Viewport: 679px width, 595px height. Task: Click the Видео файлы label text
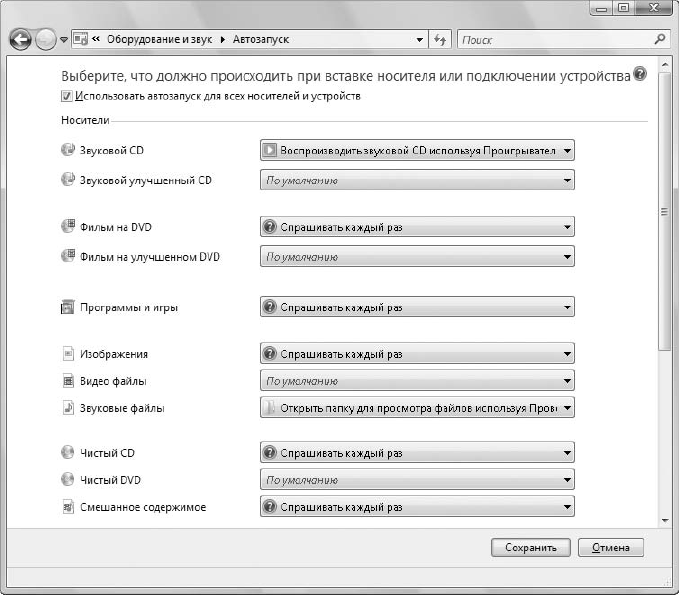pyautogui.click(x=113, y=381)
